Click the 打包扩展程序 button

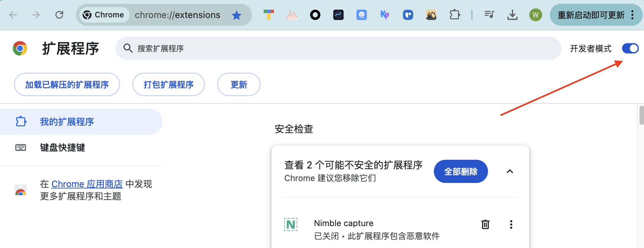(x=169, y=84)
